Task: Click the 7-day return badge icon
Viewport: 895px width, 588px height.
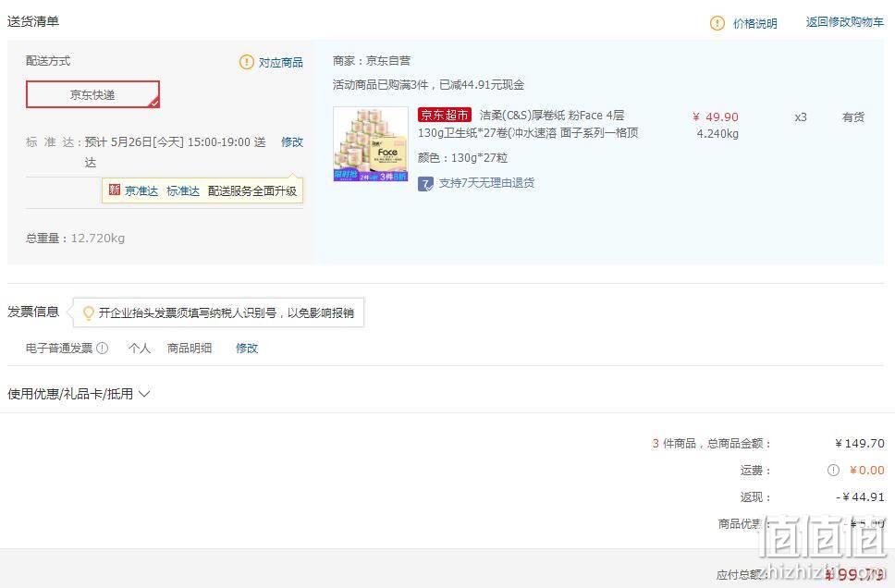Action: coord(425,184)
